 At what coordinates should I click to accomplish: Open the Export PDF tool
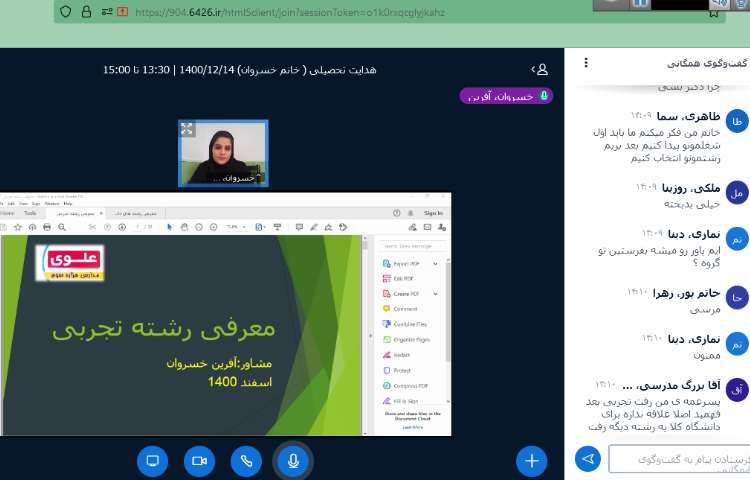[x=401, y=263]
